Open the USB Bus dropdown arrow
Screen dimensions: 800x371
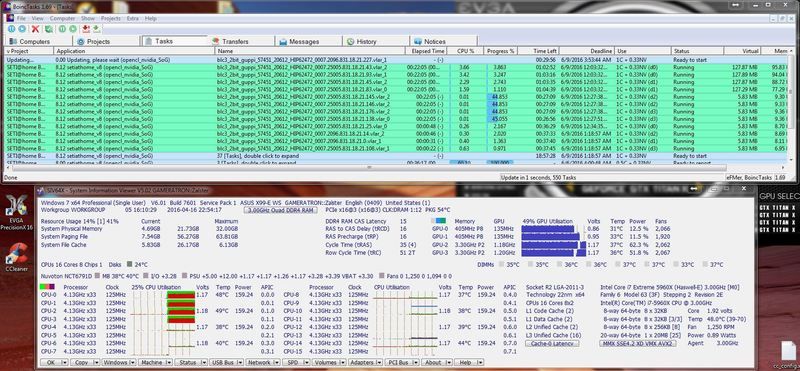[x=240, y=362]
